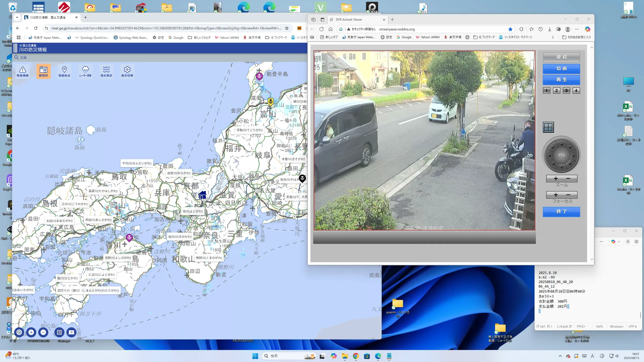Image resolution: width=644 pixels, height=362 pixels.
Task: Show the レーダー雨量 radar rainfall
Action: [85, 71]
